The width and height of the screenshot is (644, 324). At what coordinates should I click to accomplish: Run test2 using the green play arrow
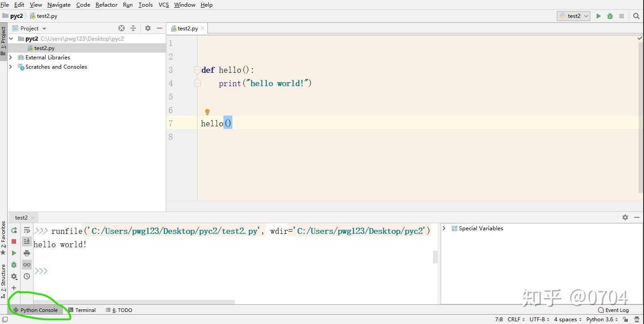598,16
